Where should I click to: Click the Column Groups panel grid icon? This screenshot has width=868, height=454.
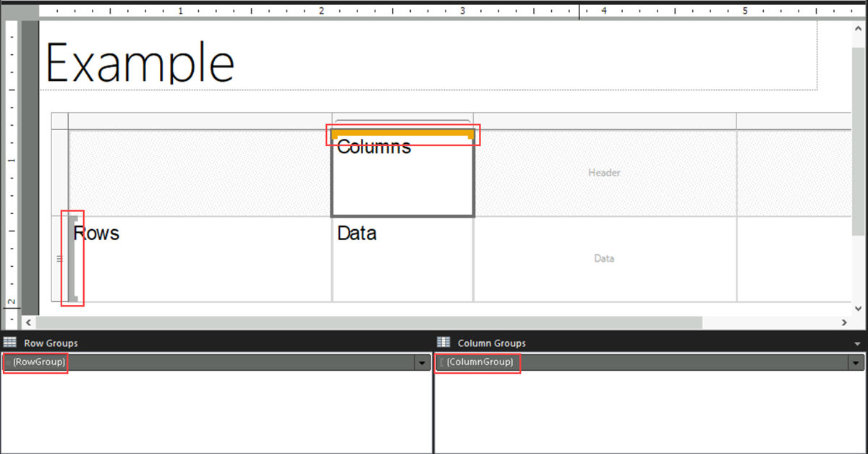pyautogui.click(x=443, y=341)
